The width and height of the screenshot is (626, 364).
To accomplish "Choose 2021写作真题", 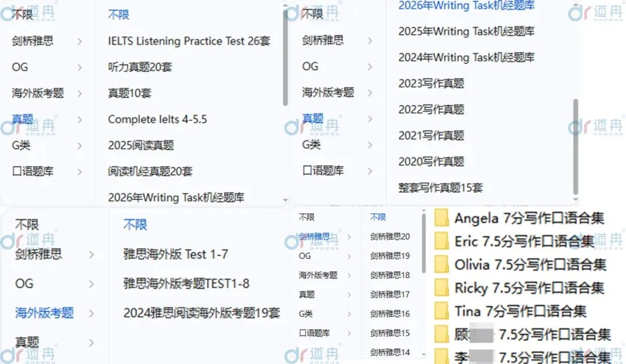I will point(431,136).
